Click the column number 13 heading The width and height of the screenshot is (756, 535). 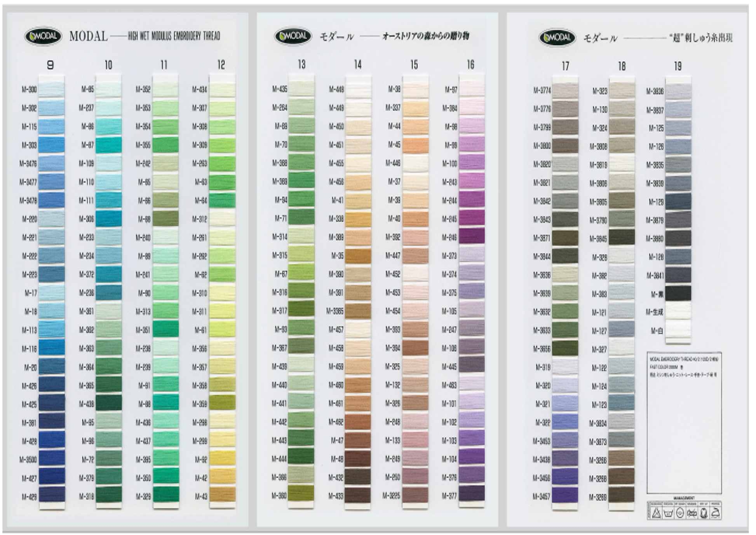(x=301, y=65)
